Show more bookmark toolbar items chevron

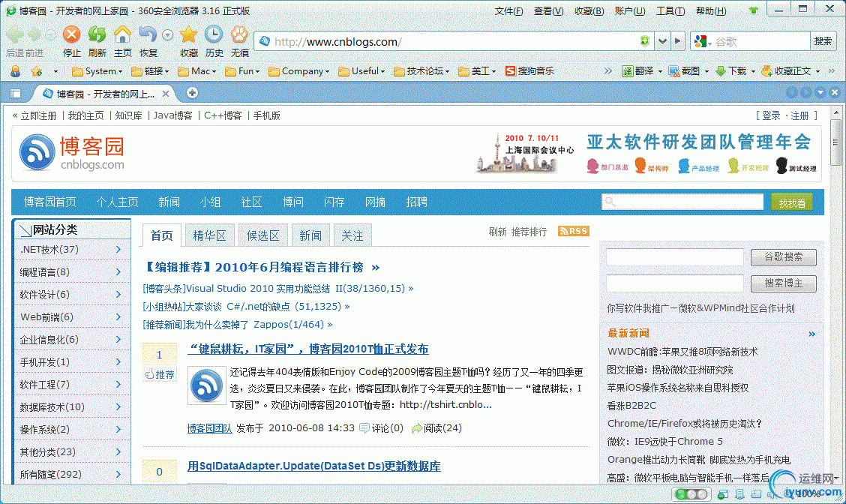click(608, 70)
